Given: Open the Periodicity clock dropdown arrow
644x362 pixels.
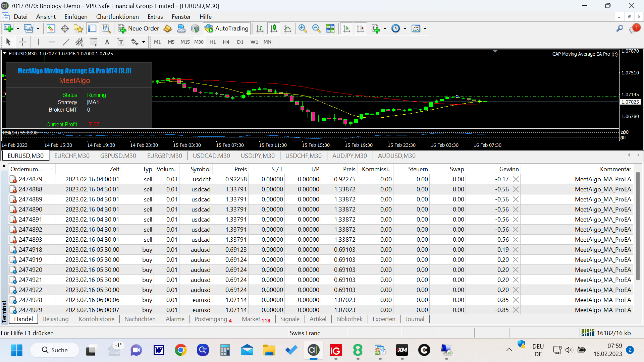Looking at the screenshot, I should pyautogui.click(x=405, y=28).
